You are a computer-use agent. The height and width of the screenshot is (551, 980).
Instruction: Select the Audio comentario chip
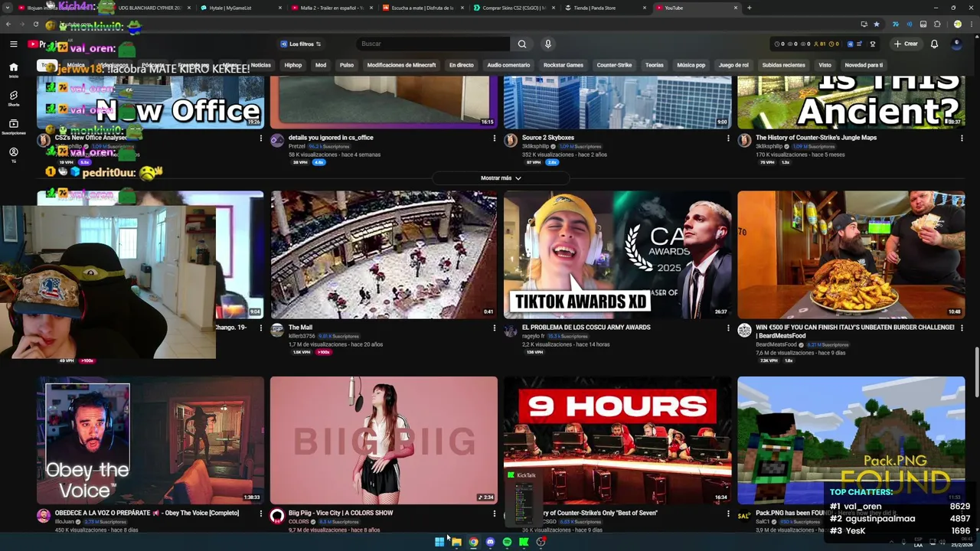[x=508, y=65]
